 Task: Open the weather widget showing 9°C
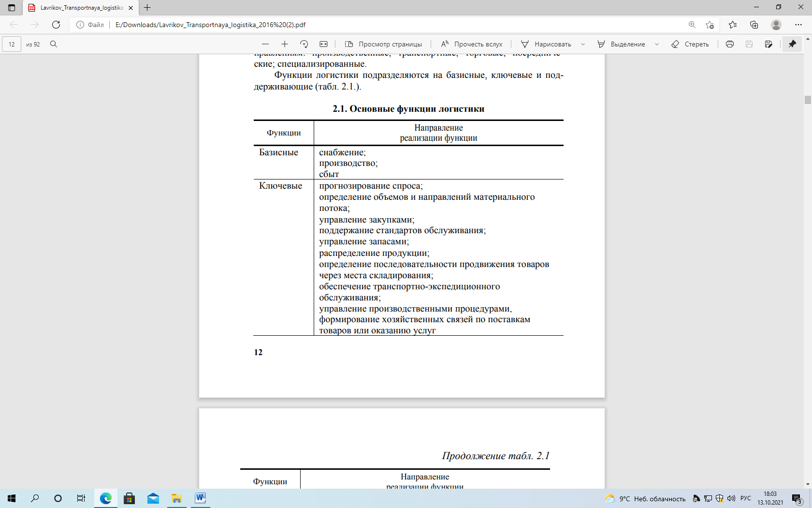tap(645, 498)
